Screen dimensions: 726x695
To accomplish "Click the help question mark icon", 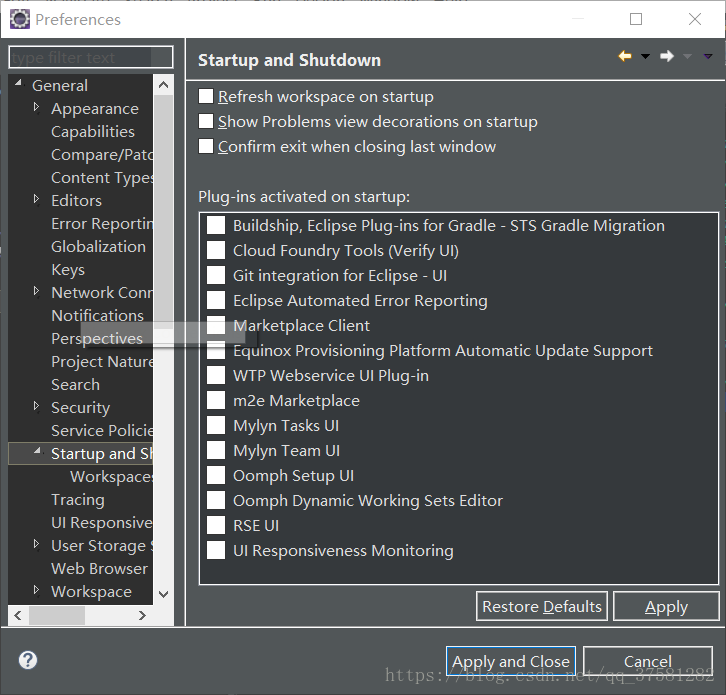I will (x=28, y=660).
